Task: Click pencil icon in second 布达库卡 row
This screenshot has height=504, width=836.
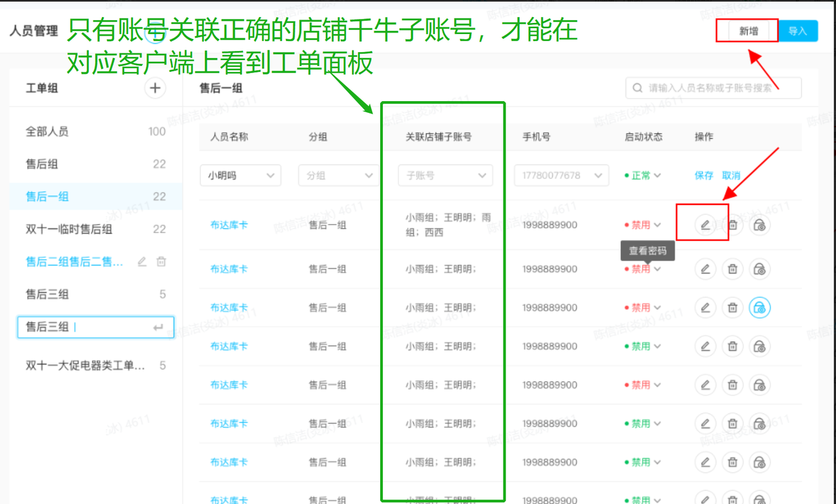Action: click(705, 269)
